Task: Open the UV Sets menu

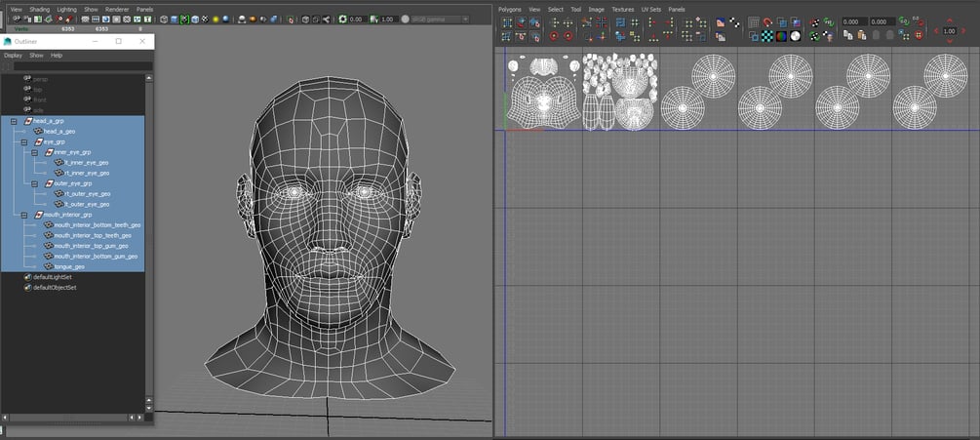Action: click(x=650, y=9)
